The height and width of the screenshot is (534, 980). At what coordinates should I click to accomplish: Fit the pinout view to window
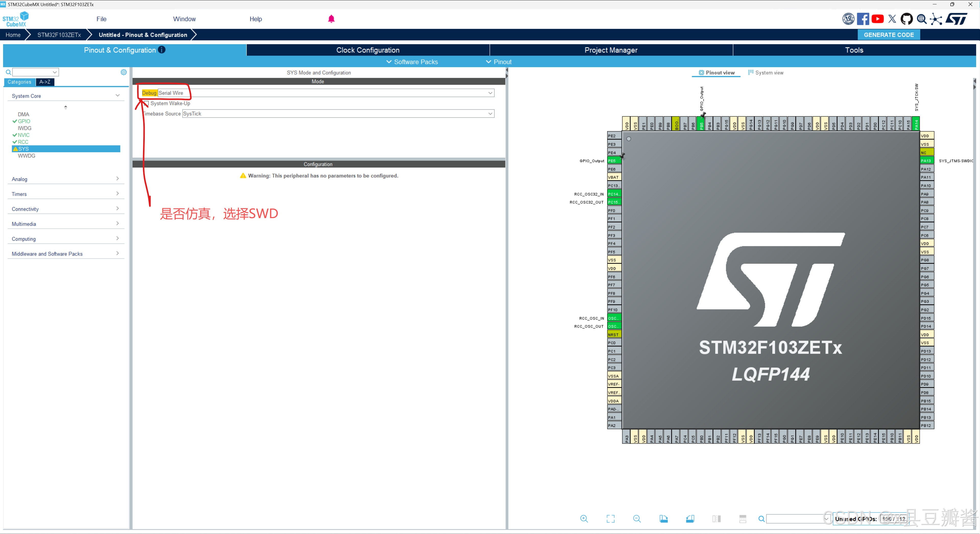pos(610,519)
